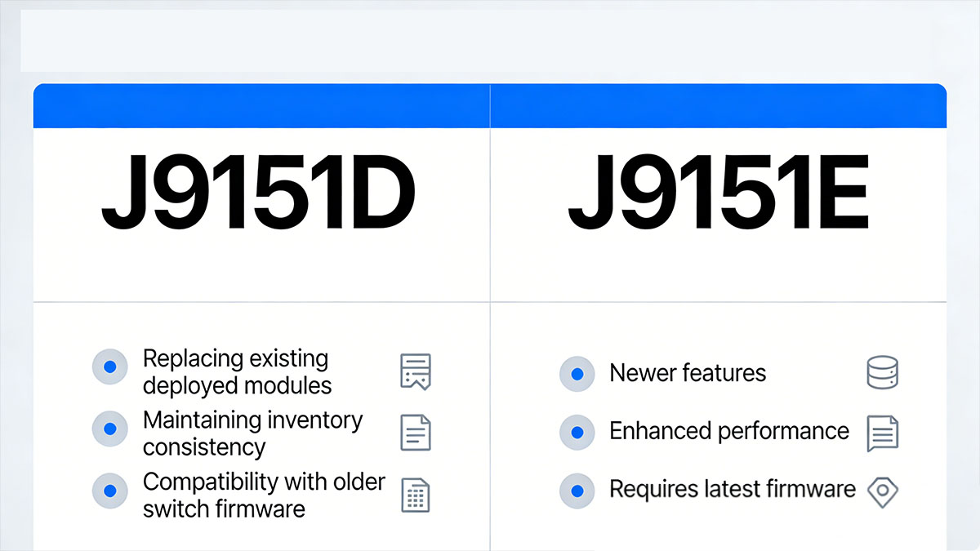Click the document icon beside Maintaining inventory consistency

point(416,433)
